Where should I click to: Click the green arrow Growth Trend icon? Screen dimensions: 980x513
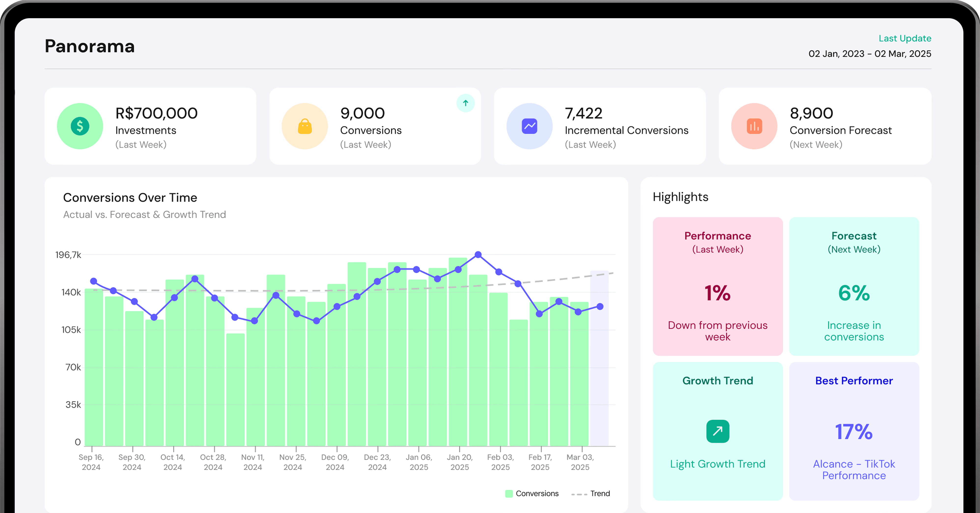pos(718,431)
